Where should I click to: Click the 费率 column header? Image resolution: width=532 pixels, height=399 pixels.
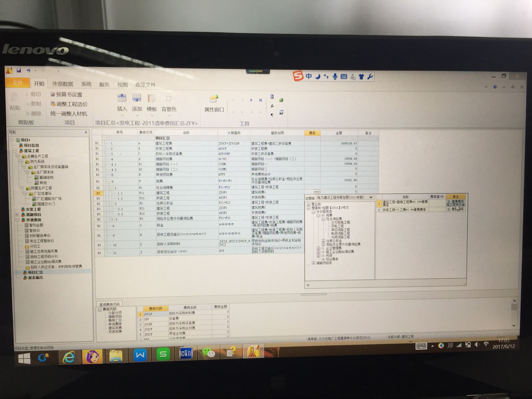(x=312, y=133)
